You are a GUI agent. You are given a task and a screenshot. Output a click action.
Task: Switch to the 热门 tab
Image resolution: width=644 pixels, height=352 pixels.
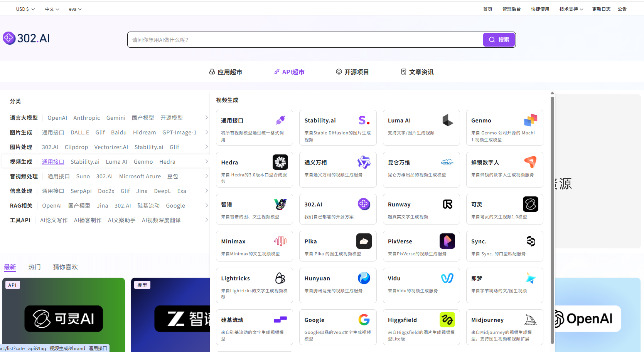(x=34, y=267)
